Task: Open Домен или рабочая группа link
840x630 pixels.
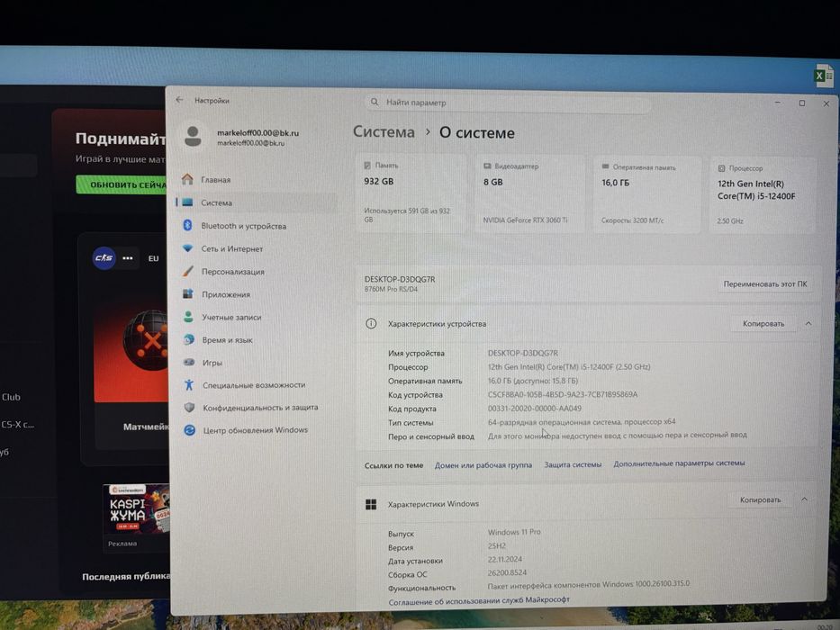Action: [483, 465]
